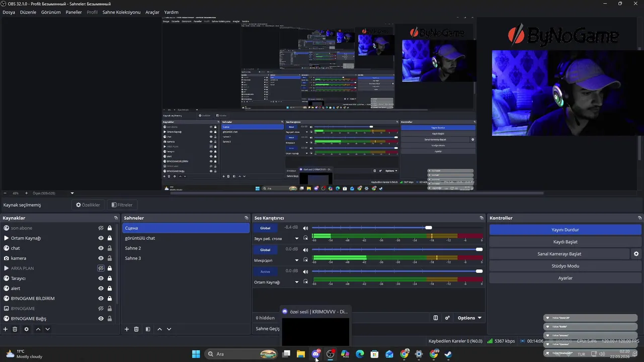Undock the Sahneler panel
This screenshot has width=644, height=362.
(x=247, y=218)
